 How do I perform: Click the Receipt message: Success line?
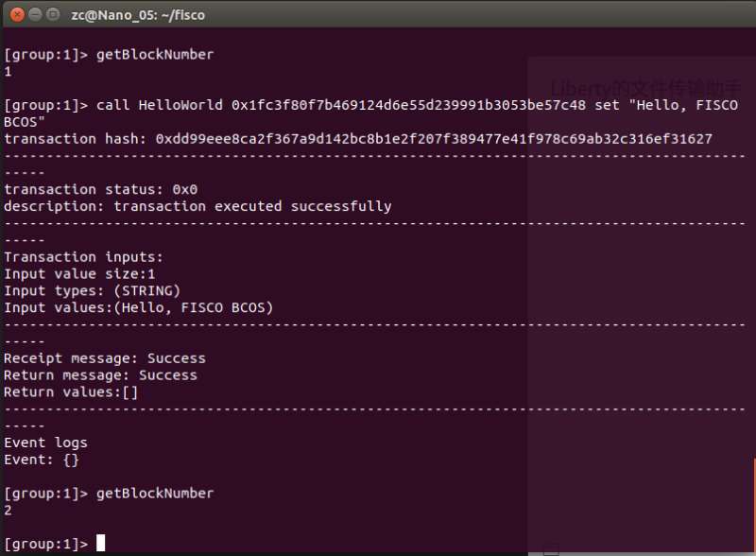[105, 358]
